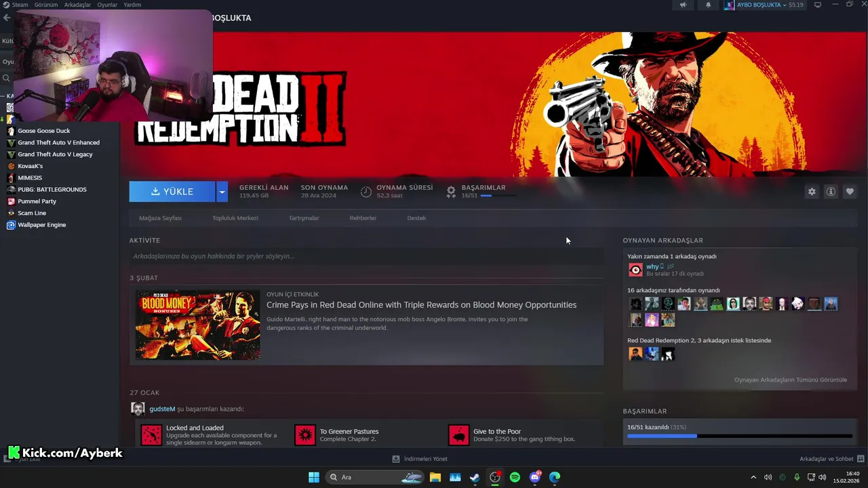Click the KovaaK's game icon
The height and width of the screenshot is (488, 868).
(x=11, y=166)
